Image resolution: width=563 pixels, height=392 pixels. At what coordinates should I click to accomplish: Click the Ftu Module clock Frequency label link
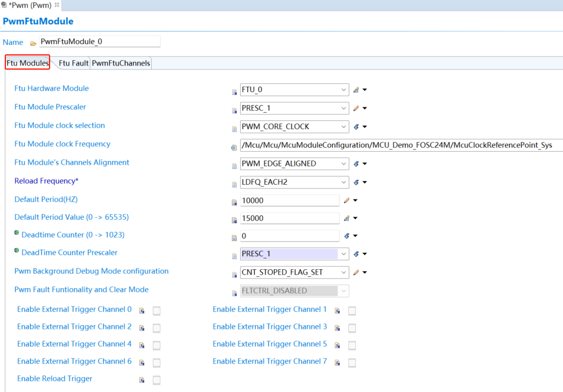62,144
